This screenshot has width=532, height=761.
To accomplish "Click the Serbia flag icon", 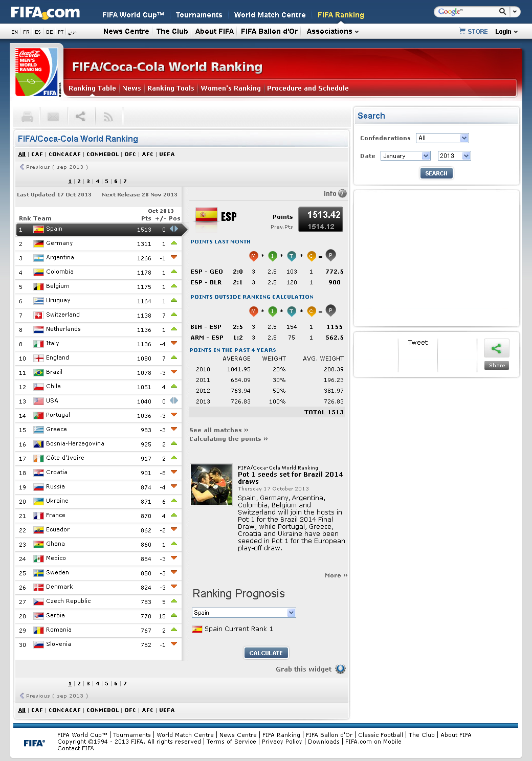I will [38, 616].
